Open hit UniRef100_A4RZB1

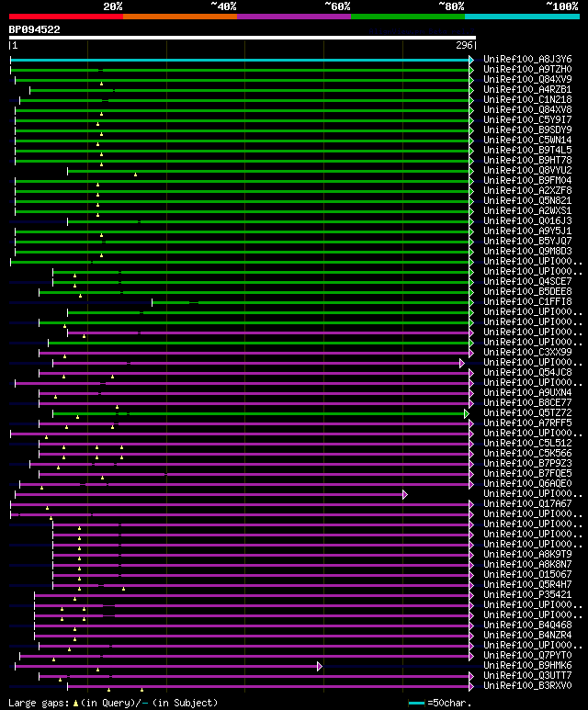(527, 90)
